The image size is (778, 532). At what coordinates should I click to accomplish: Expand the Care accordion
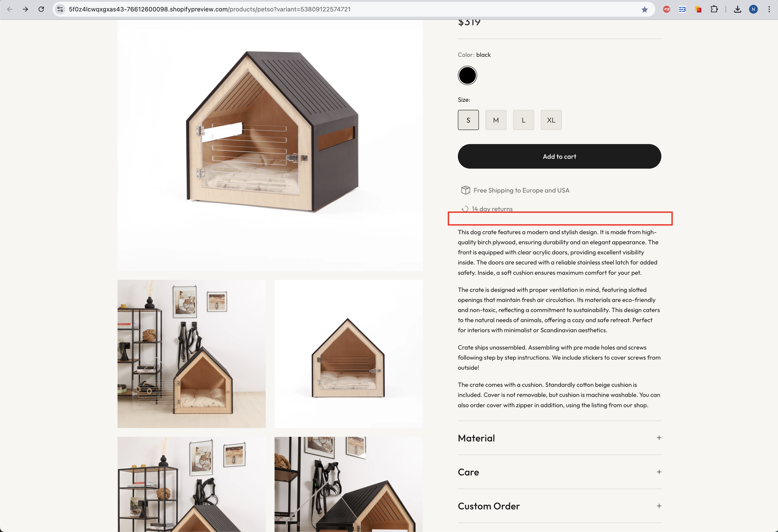click(559, 472)
